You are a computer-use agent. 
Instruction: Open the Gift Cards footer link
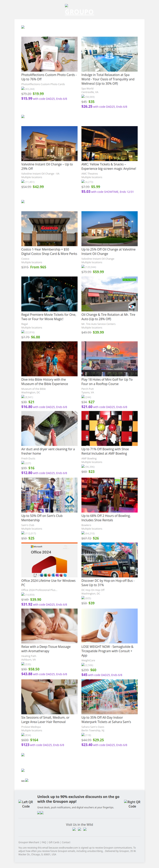(54, 842)
